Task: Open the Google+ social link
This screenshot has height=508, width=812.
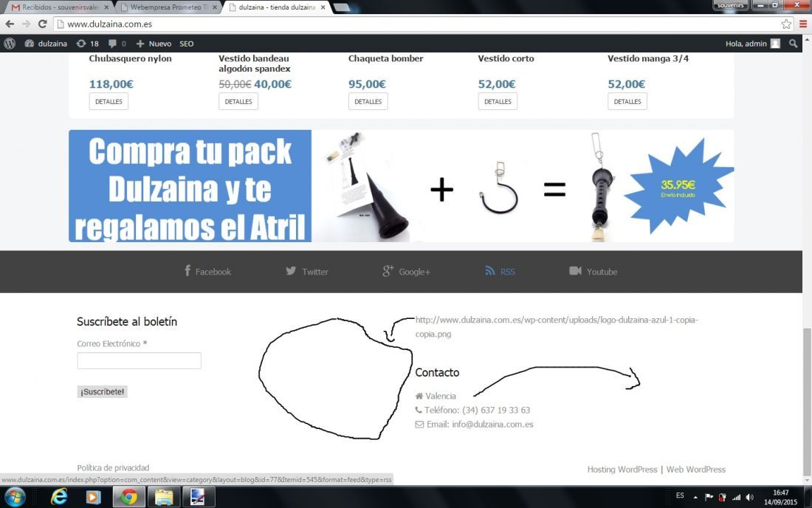Action: coord(407,271)
